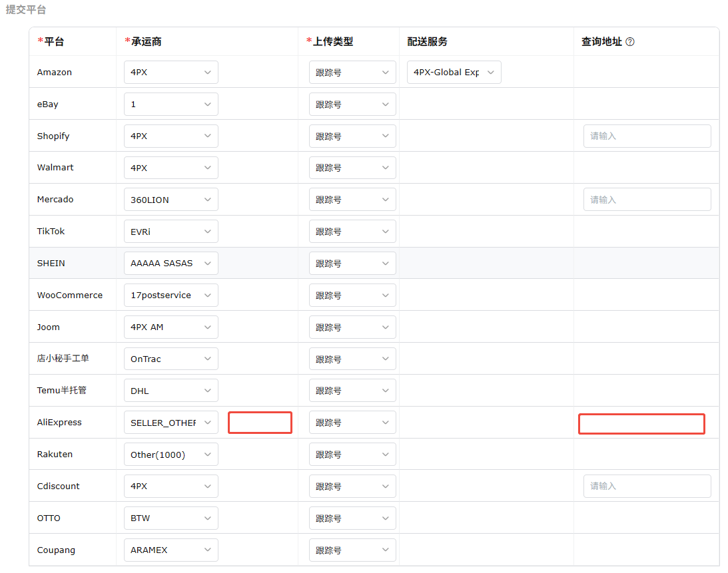The image size is (728, 573).
Task: Click the Mercado query address input field
Action: [647, 200]
